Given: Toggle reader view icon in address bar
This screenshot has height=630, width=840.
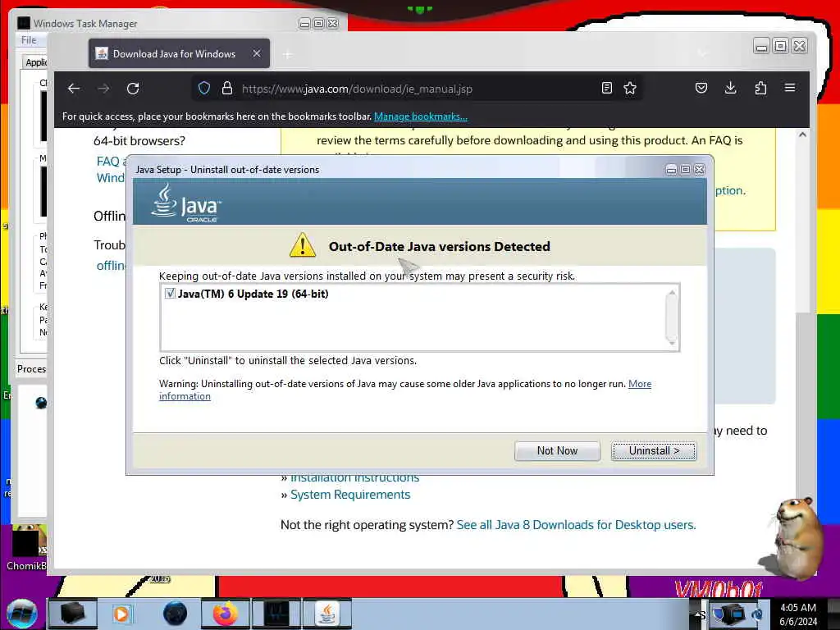Looking at the screenshot, I should [606, 89].
